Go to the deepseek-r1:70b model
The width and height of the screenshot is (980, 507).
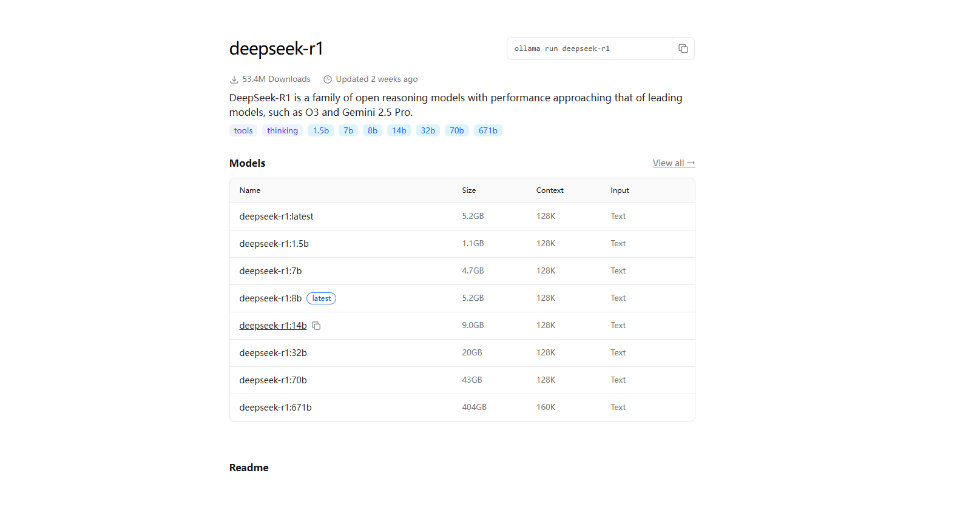coord(273,380)
